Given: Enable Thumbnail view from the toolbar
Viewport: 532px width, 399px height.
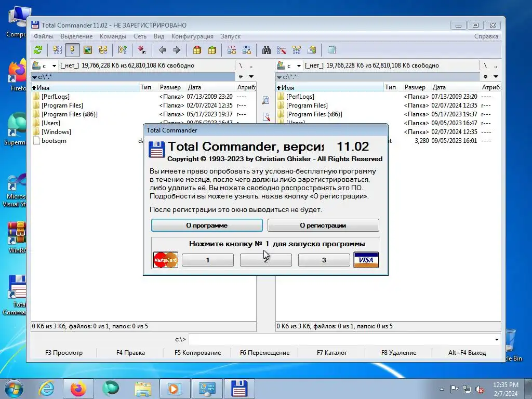Looking at the screenshot, I should click(x=88, y=50).
